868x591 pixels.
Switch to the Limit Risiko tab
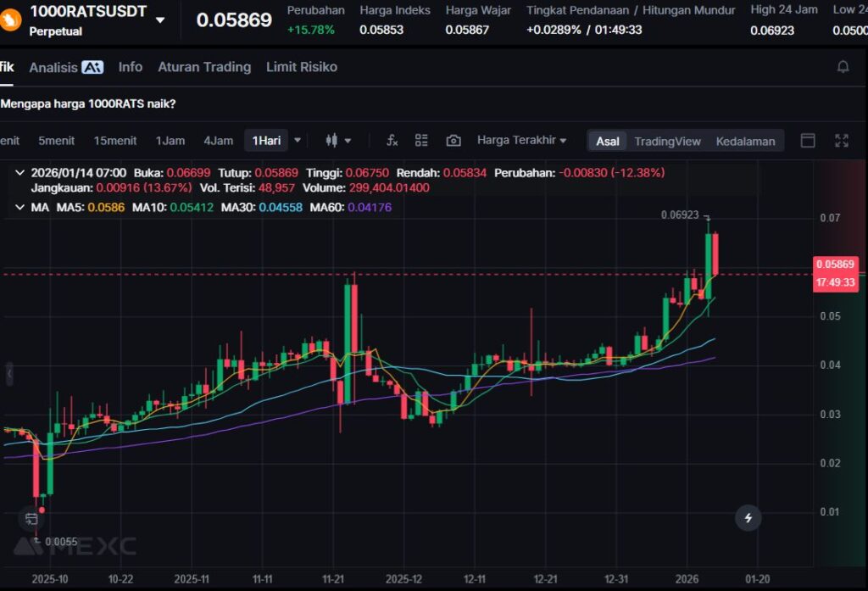coord(301,67)
